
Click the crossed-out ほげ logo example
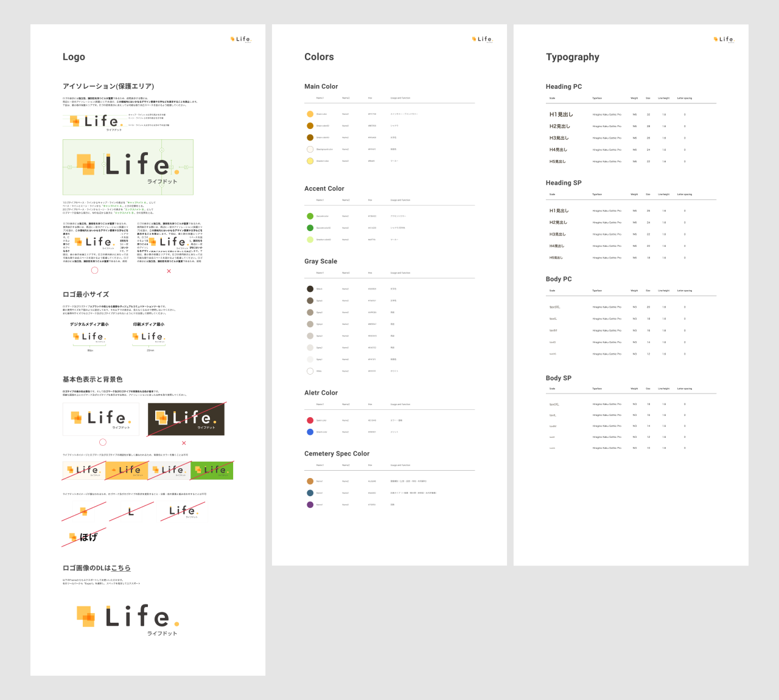84,537
